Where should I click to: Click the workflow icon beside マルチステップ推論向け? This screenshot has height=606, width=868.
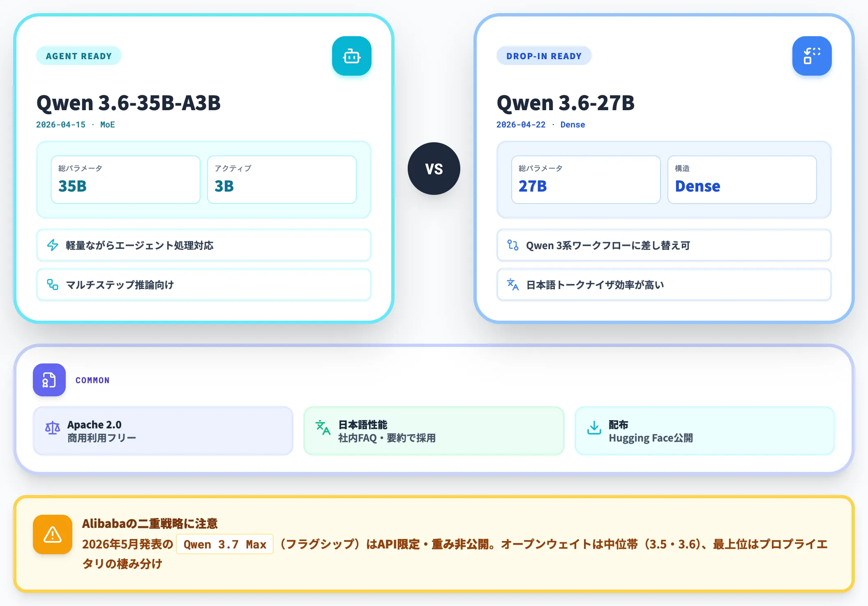click(x=53, y=284)
